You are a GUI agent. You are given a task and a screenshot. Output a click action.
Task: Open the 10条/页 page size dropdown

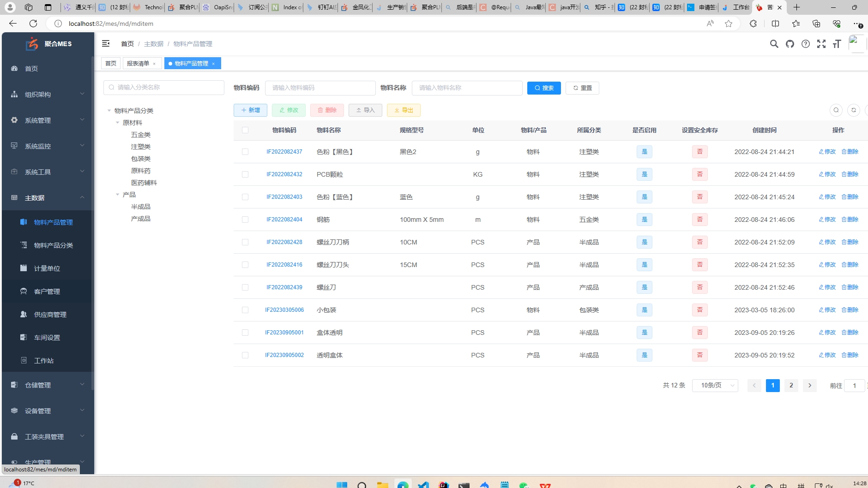pyautogui.click(x=715, y=386)
